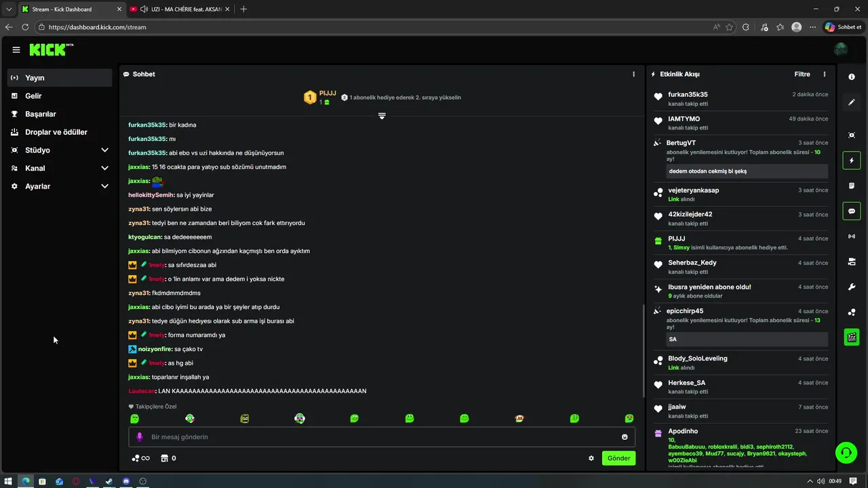
Task: Click Blody_SoloLeveling in the activity feed
Action: [698, 359]
